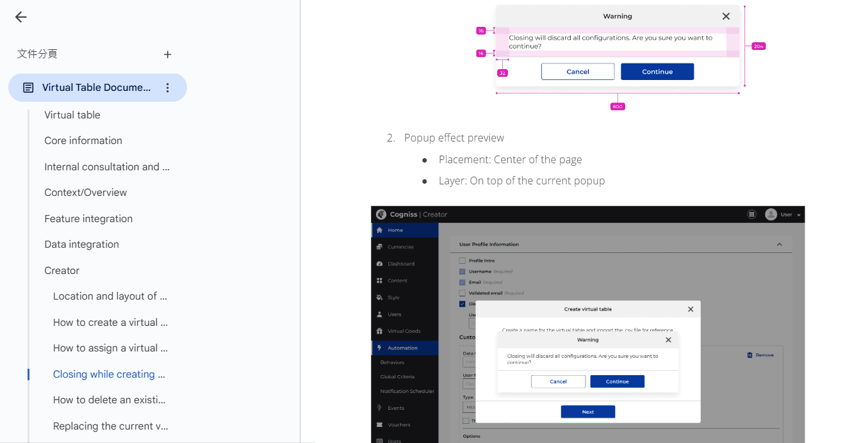Click Cancel in the top Warning dialog mockup
This screenshot has height=443, width=868.
coord(578,72)
